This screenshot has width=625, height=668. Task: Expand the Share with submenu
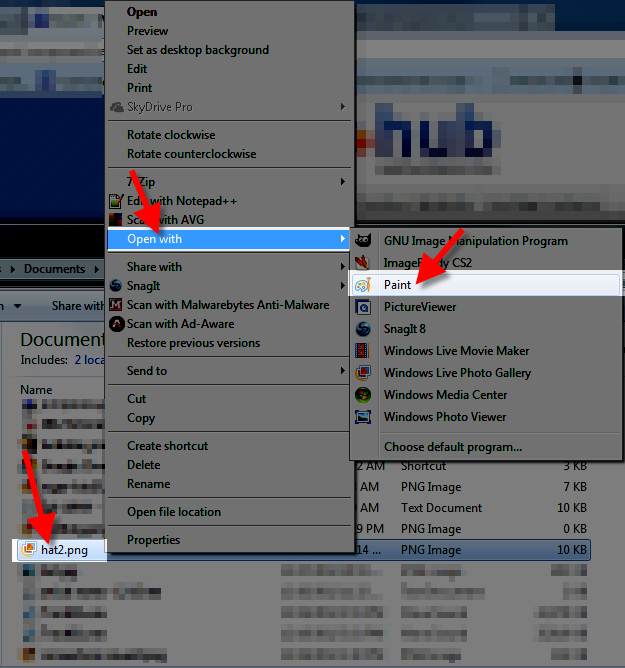pyautogui.click(x=343, y=267)
